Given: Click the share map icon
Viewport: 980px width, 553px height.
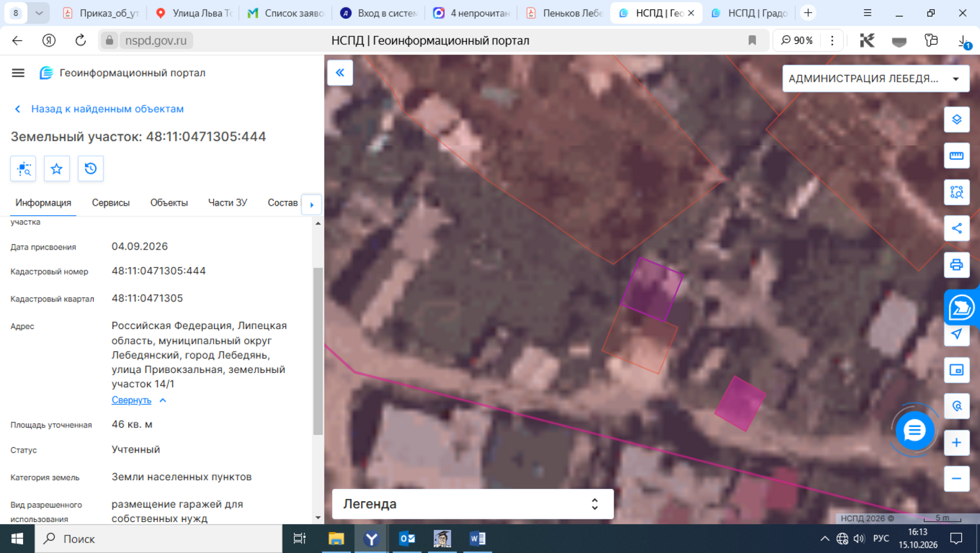Looking at the screenshot, I should pyautogui.click(x=956, y=229).
